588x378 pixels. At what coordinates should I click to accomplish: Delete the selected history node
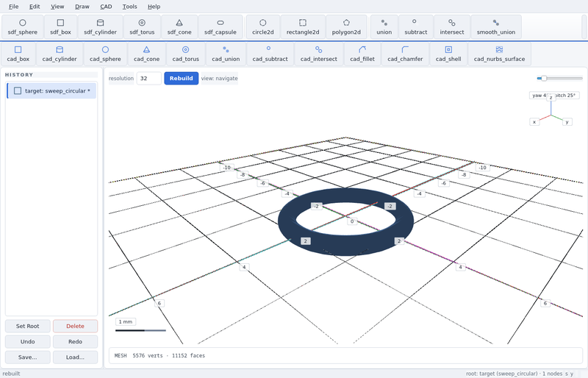(x=75, y=327)
